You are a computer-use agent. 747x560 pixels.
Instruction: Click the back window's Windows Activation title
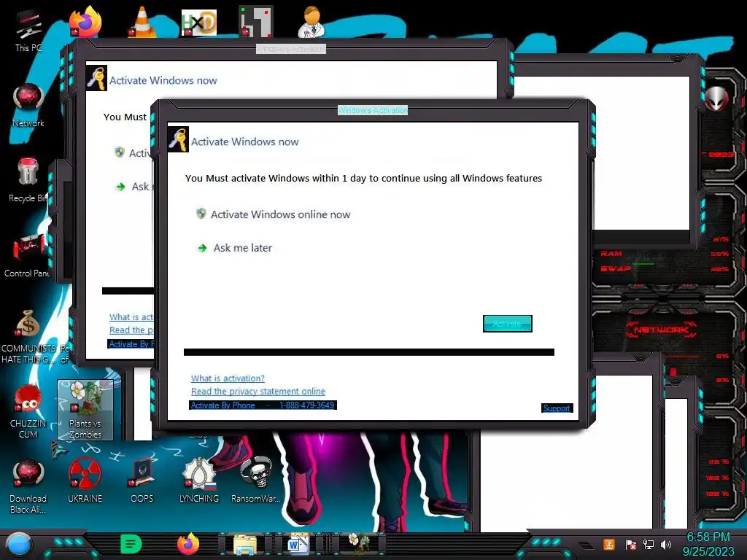[291, 49]
